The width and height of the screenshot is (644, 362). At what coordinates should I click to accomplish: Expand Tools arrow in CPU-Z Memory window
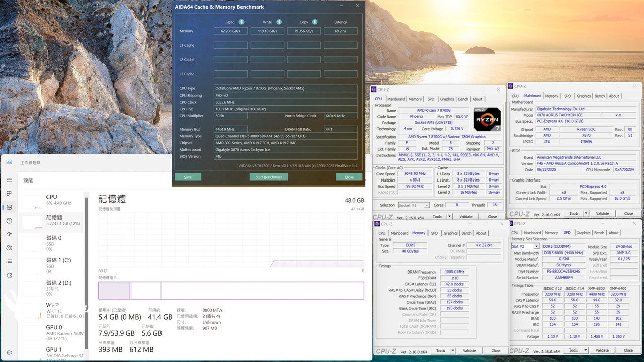coord(452,350)
